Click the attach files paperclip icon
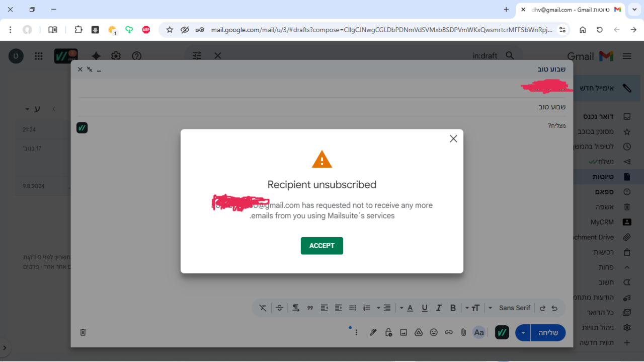The width and height of the screenshot is (644, 362). pyautogui.click(x=463, y=332)
